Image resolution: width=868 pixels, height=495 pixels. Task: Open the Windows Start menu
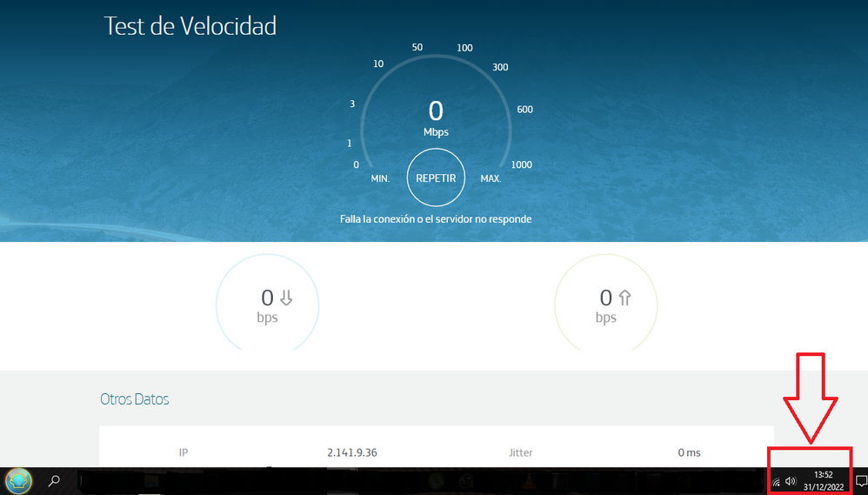(18, 480)
